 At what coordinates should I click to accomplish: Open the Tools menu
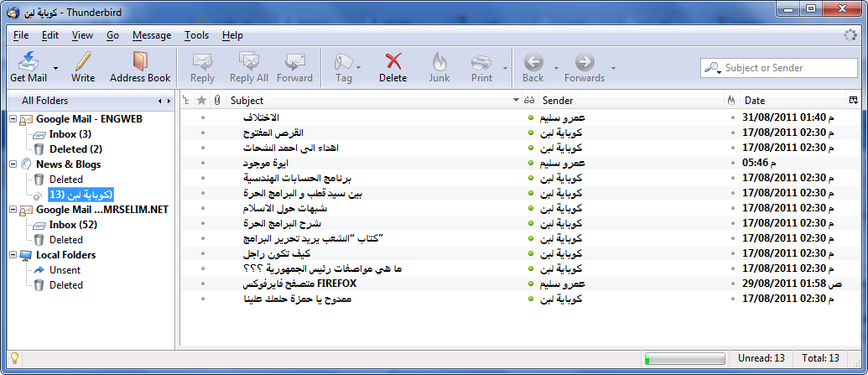(196, 35)
